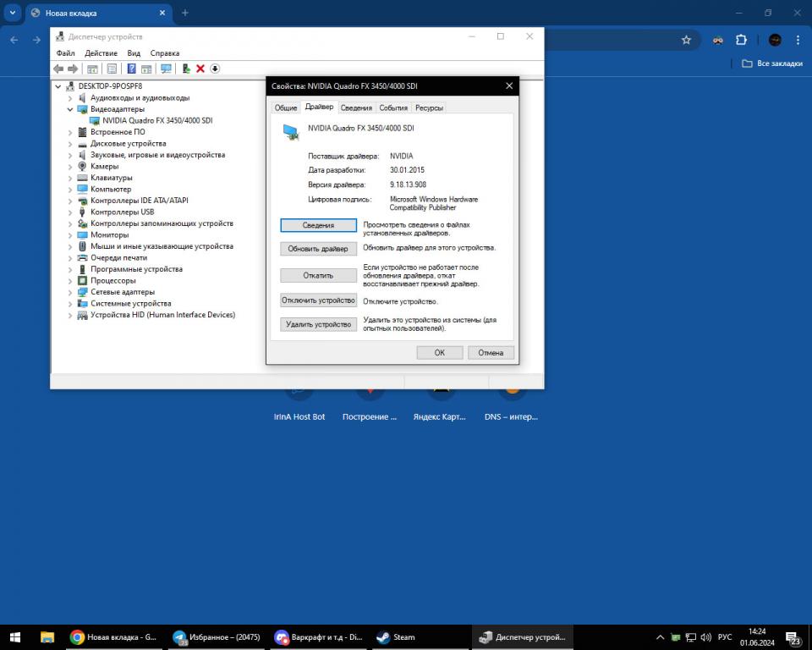Viewport: 812px width, 650px height.
Task: Click the Chrome profile avatar icon
Action: click(775, 40)
